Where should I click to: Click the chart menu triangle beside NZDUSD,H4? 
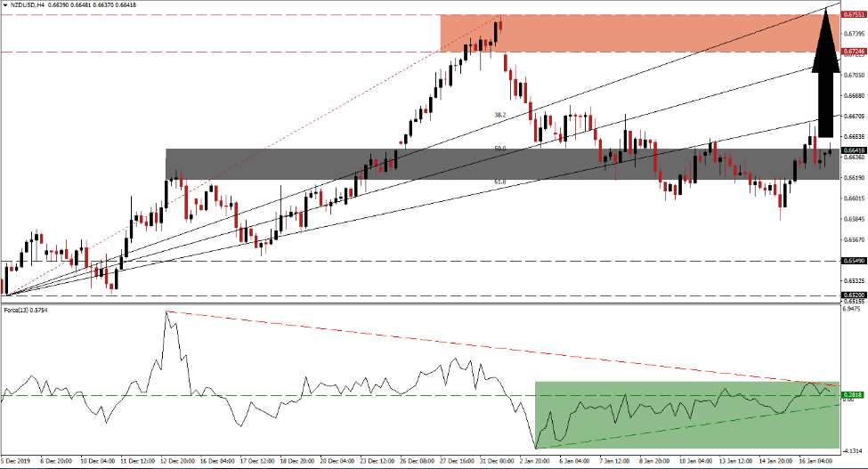click(4, 5)
